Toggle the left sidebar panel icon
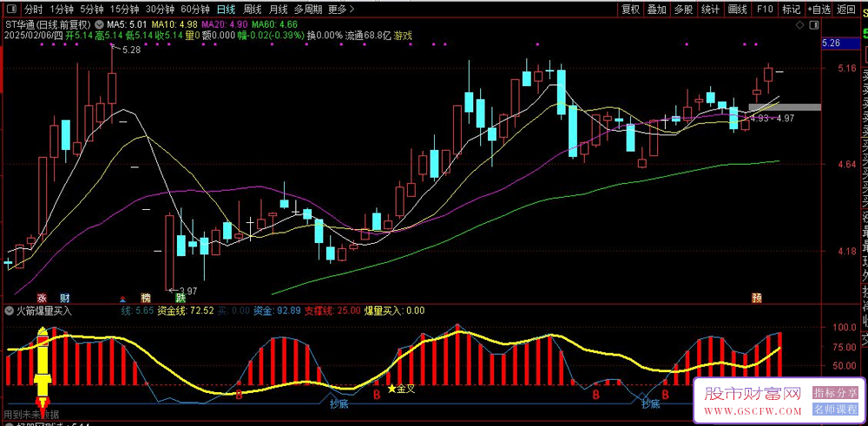The width and height of the screenshot is (868, 426). click(x=13, y=9)
